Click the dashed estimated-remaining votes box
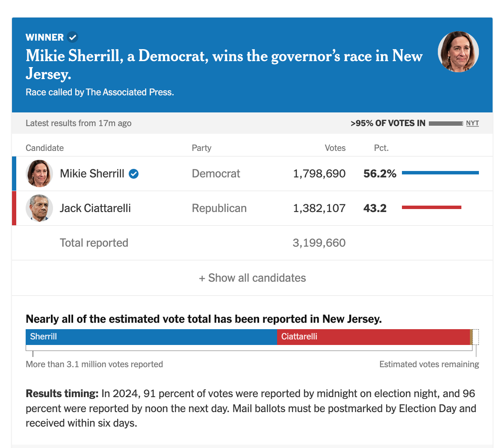This screenshot has height=448, width=502. (x=475, y=337)
